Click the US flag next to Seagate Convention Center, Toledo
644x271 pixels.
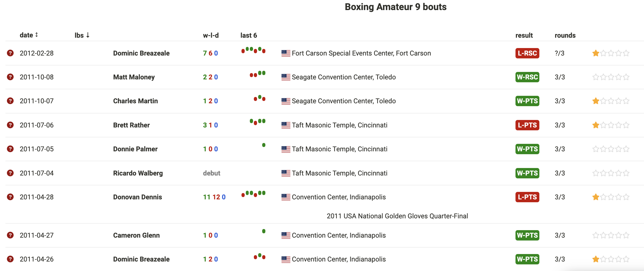285,77
